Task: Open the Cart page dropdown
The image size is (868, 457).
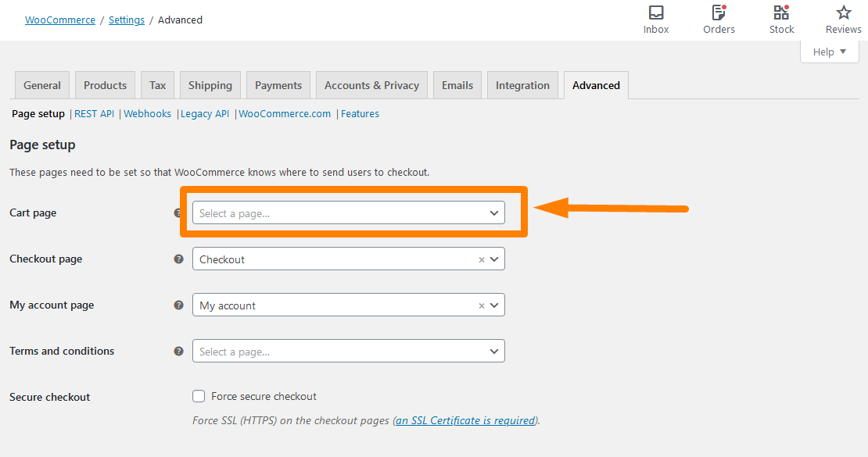Action: pos(348,213)
